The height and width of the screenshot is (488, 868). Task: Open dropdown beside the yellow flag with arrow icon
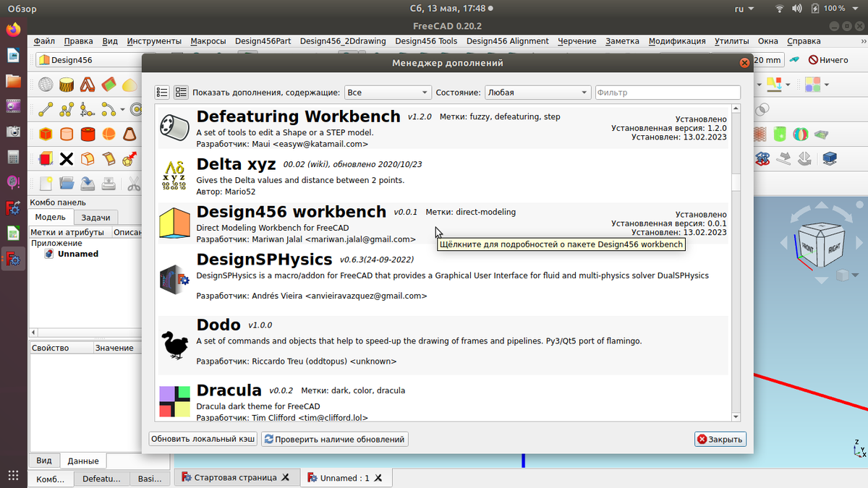click(787, 85)
